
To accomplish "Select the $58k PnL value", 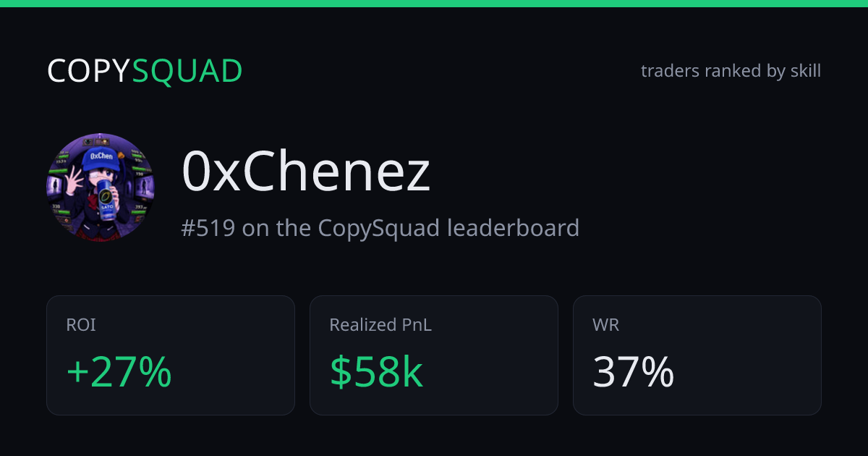I will pos(376,372).
